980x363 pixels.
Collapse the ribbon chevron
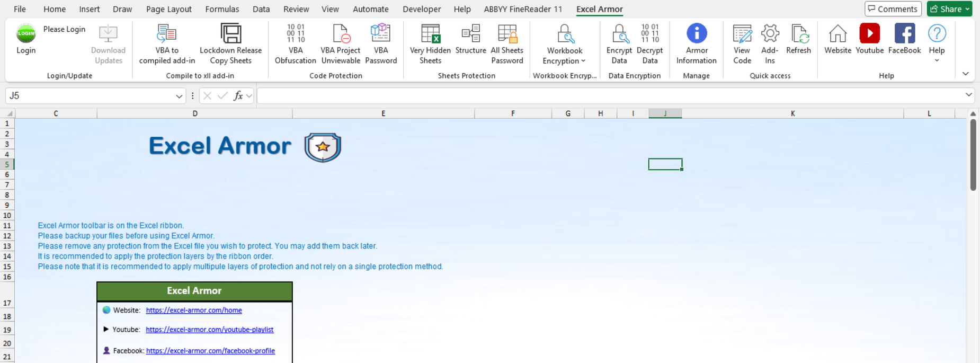965,74
